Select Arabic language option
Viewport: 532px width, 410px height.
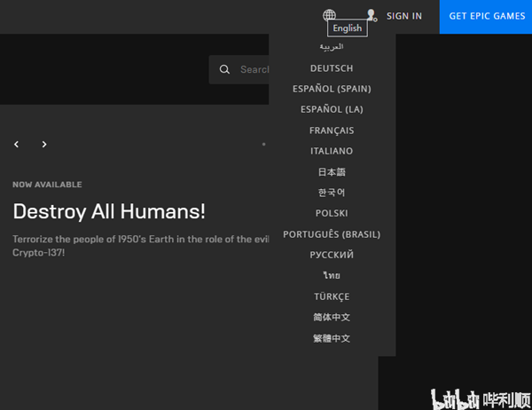332,46
